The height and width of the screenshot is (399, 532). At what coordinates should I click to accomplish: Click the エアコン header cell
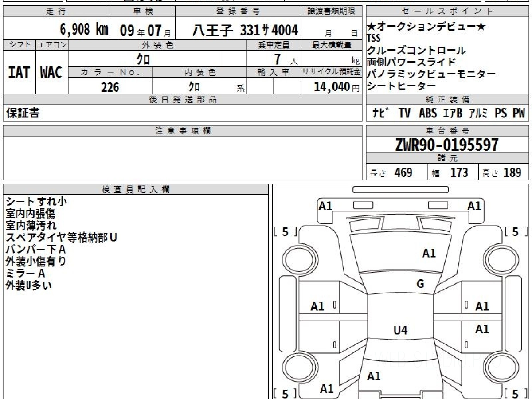(52, 45)
